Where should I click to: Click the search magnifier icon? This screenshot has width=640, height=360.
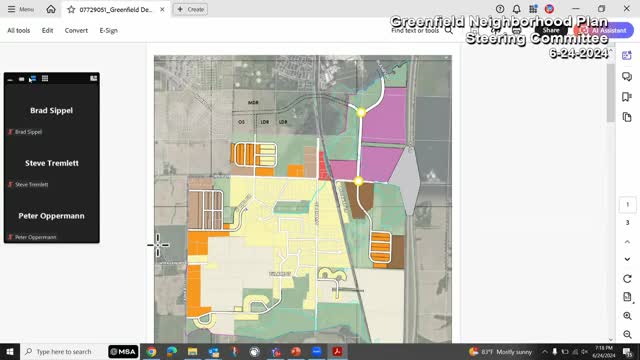[449, 30]
